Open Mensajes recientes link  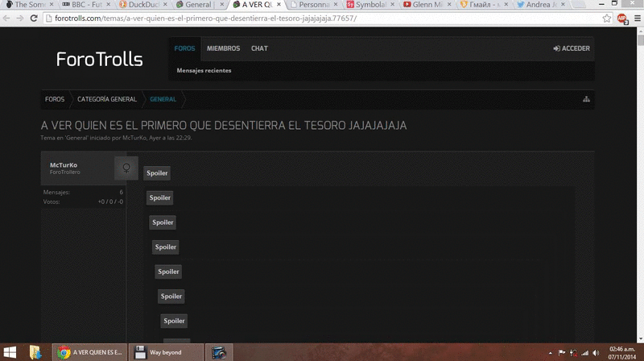coord(204,70)
